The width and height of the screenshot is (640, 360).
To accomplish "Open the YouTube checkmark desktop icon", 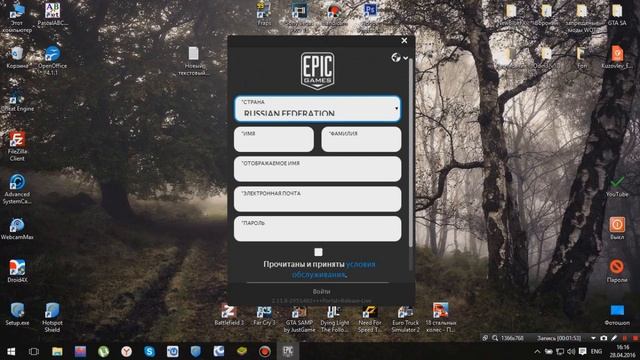I will click(617, 187).
